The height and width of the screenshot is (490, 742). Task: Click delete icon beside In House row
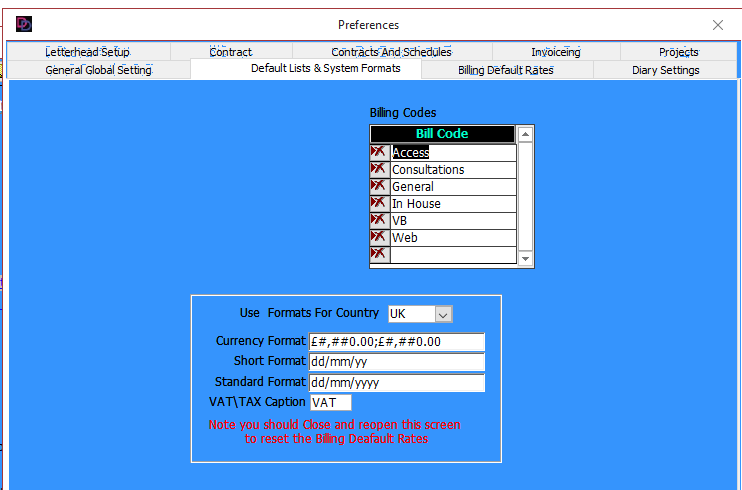(380, 204)
